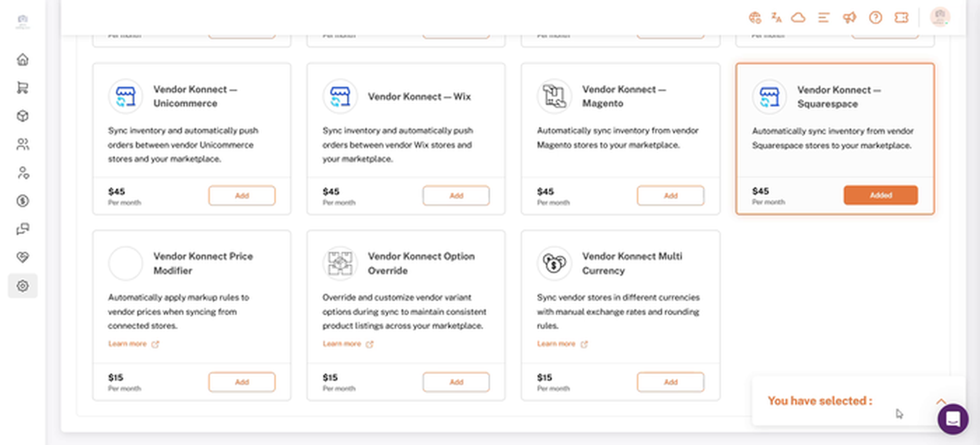
Task: Click the Vendor Konnect Magento card icon
Action: click(555, 96)
